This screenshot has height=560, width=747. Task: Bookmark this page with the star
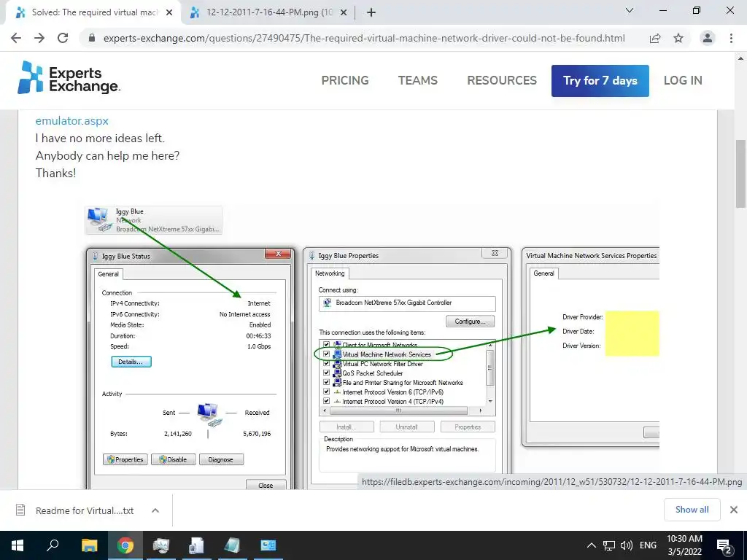point(678,38)
